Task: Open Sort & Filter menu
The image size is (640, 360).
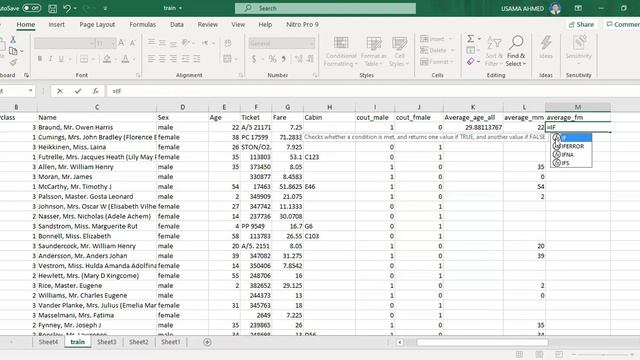Action: pos(493,51)
